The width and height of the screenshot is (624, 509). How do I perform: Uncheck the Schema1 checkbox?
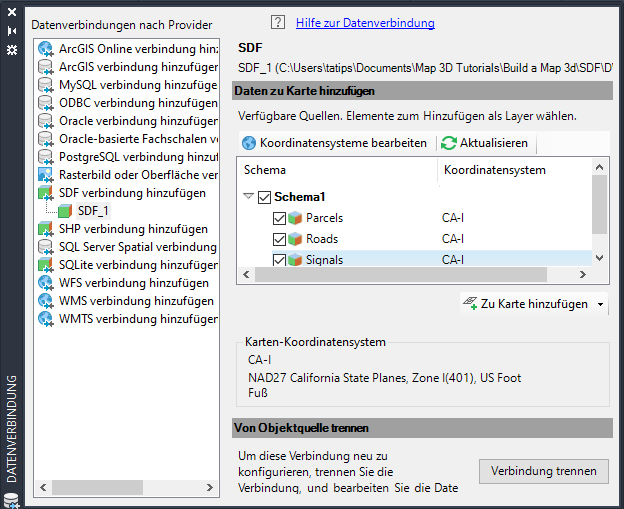pos(264,197)
